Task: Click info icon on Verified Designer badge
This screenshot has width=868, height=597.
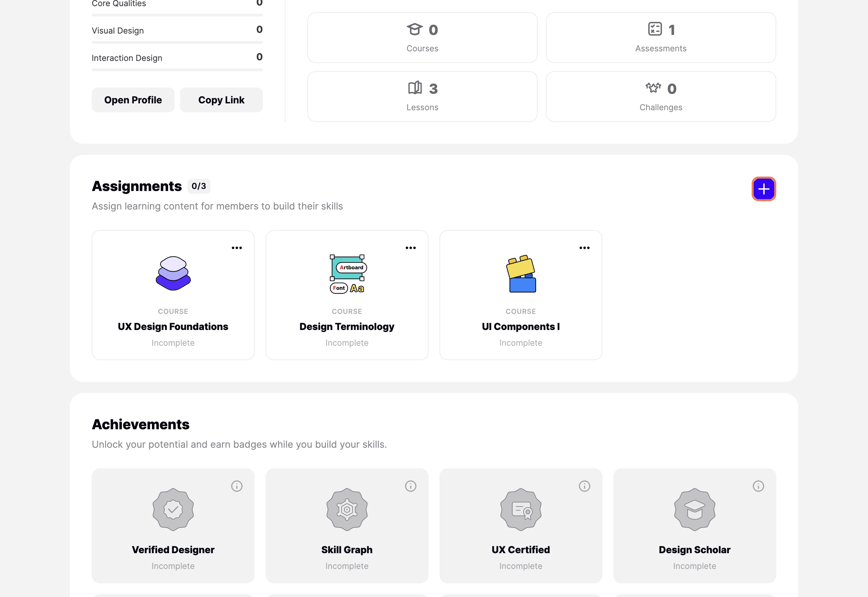Action: [x=237, y=486]
